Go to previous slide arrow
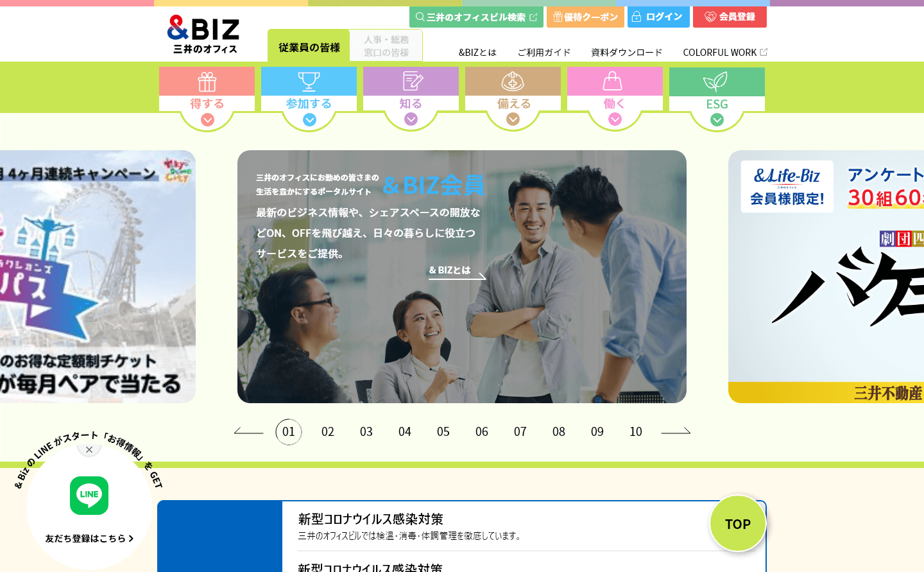The width and height of the screenshot is (924, 572). click(x=249, y=431)
